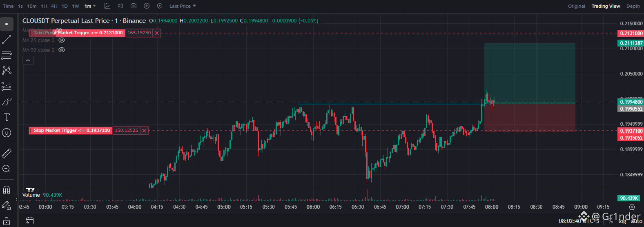
Task: Toggle magnet mode for drawings
Action: (7, 190)
